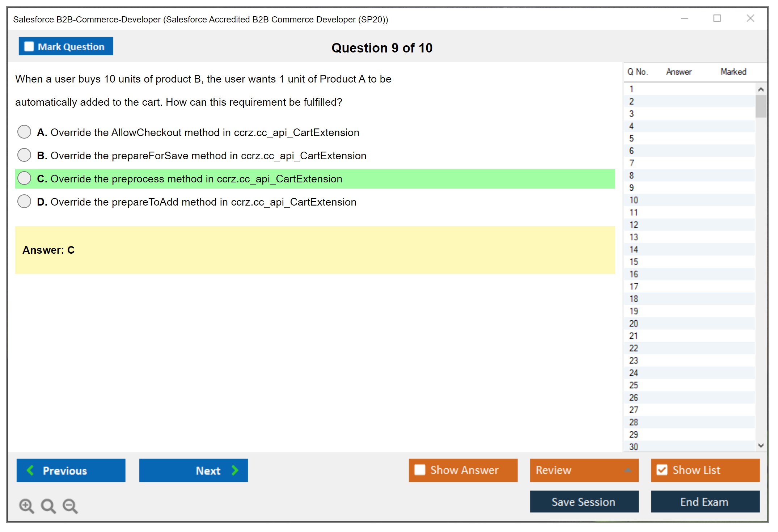Click the zoom in magnifier icon
Viewport: 778px width, 532px height.
tap(26, 506)
